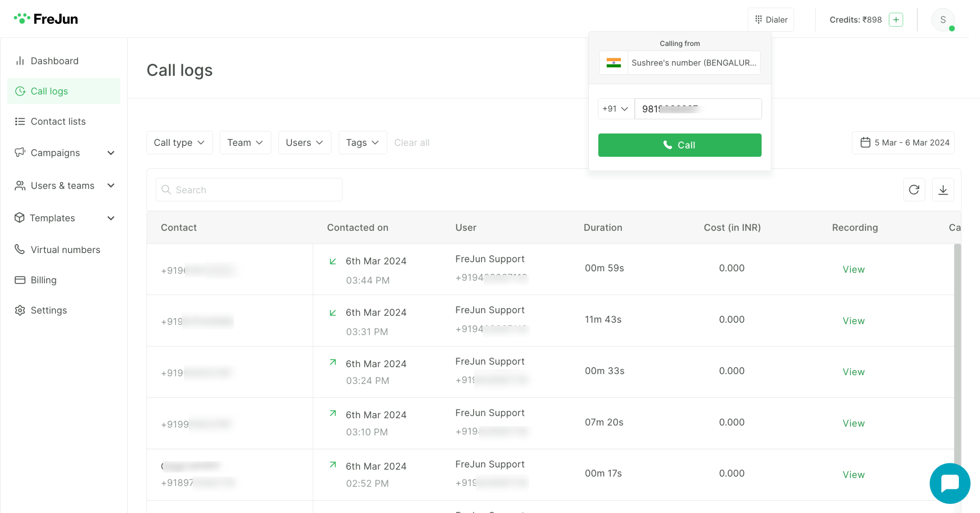Open the Call type filter dropdown
Viewport: 980px width, 513px height.
point(179,142)
